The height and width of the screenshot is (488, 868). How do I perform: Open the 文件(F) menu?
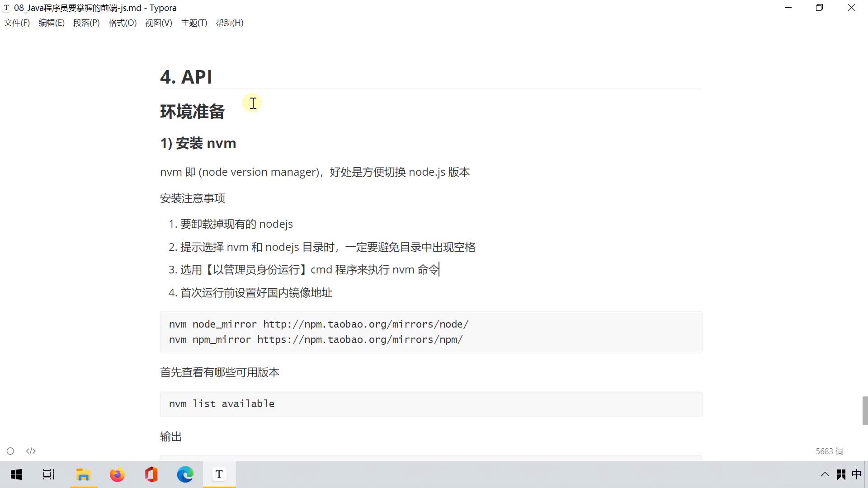coord(17,23)
